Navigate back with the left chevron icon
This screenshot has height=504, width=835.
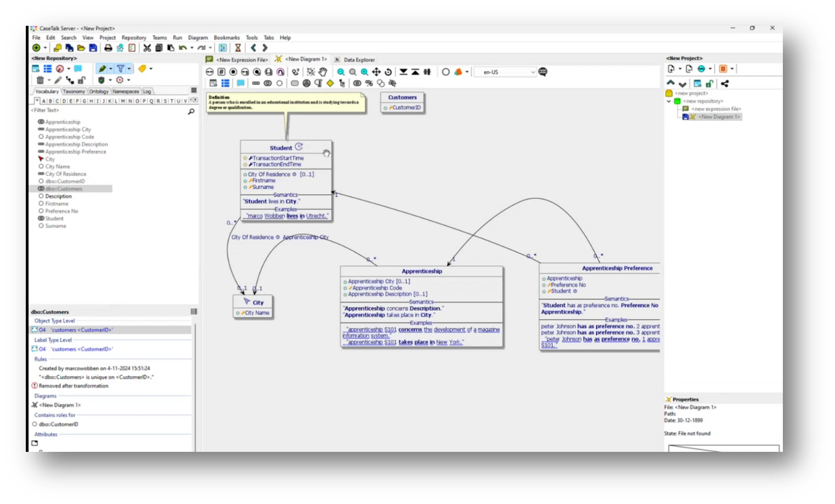click(x=253, y=48)
